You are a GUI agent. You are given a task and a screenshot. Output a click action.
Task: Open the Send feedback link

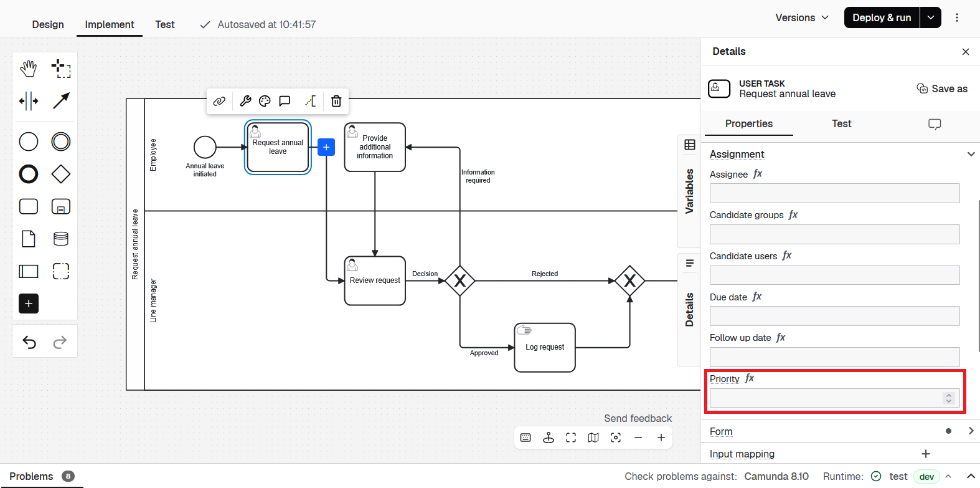pyautogui.click(x=638, y=418)
